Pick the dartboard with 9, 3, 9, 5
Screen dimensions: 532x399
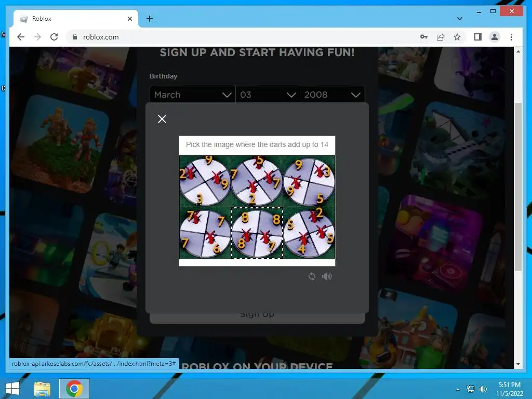[x=309, y=181]
